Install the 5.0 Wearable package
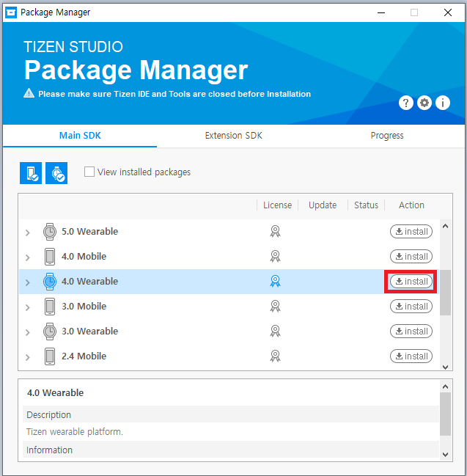Image resolution: width=467 pixels, height=476 pixels. [411, 232]
